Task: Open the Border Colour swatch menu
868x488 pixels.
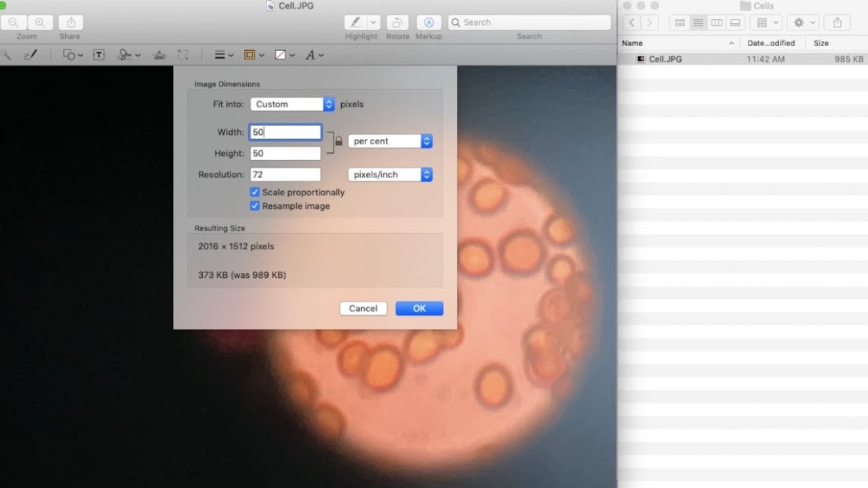Action: click(x=254, y=55)
